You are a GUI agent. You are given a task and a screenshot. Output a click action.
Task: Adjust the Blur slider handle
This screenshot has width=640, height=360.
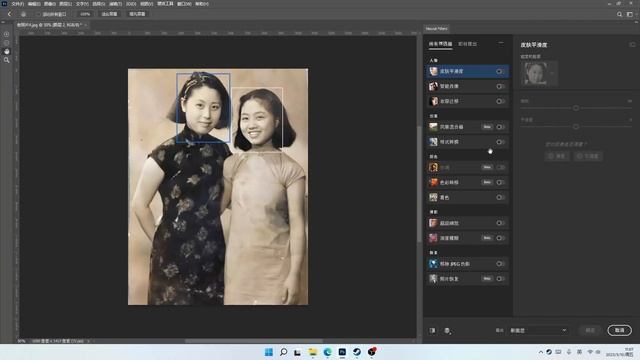click(x=576, y=108)
